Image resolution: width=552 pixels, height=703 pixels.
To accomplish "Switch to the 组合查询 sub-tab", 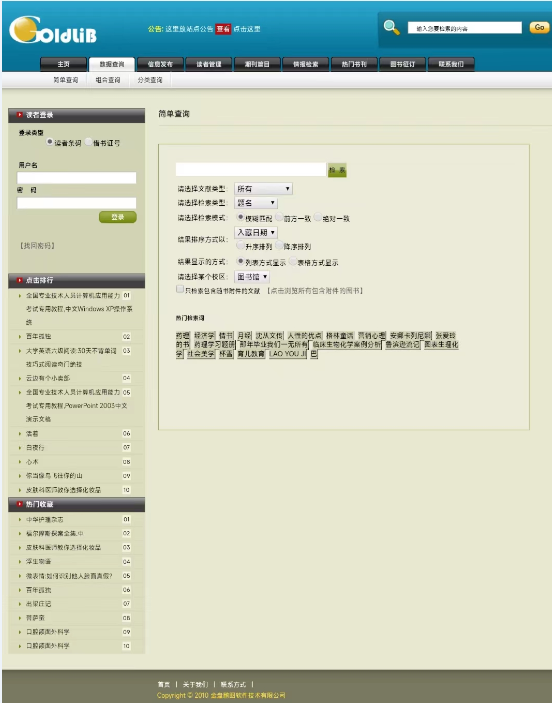I will [108, 80].
